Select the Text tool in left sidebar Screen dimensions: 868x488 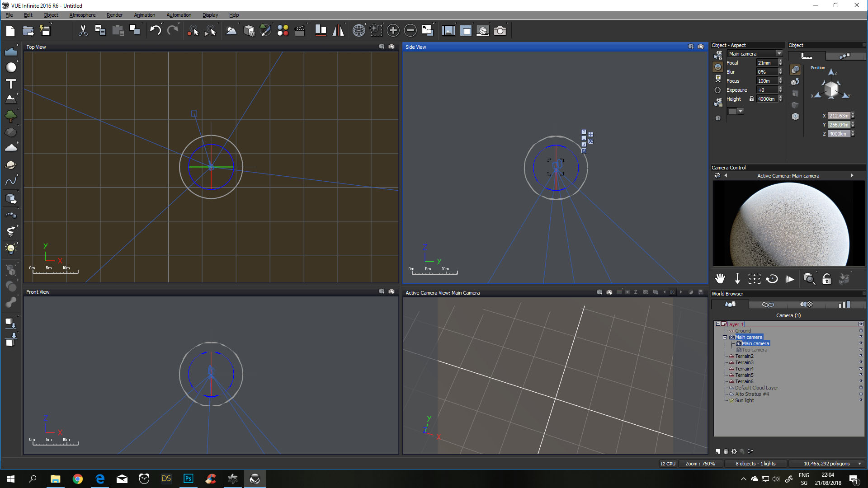11,84
